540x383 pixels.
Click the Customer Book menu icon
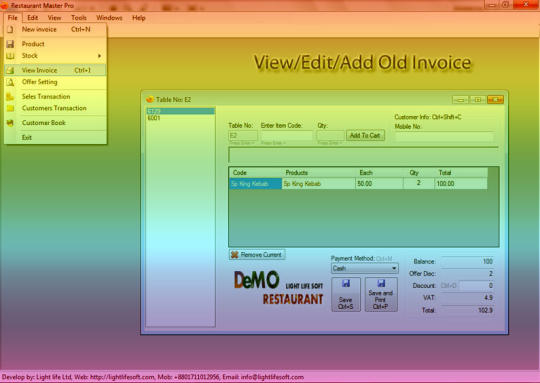(10, 123)
